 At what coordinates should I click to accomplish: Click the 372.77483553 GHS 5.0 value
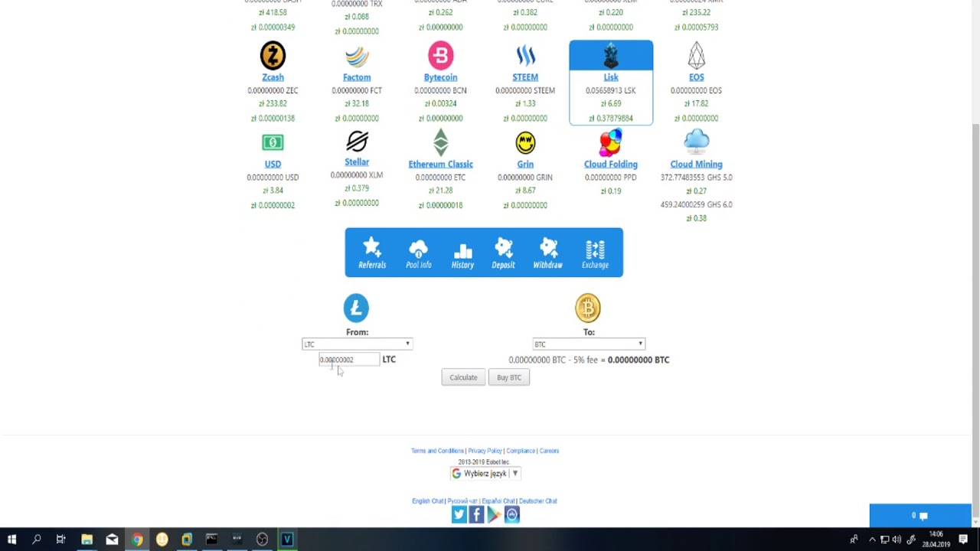click(696, 178)
